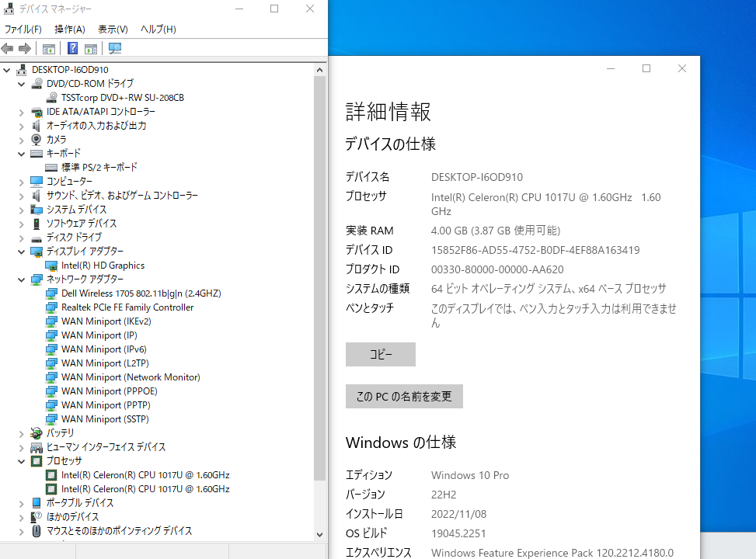Click the Forward arrow in Device Manager toolbar

coord(25,48)
